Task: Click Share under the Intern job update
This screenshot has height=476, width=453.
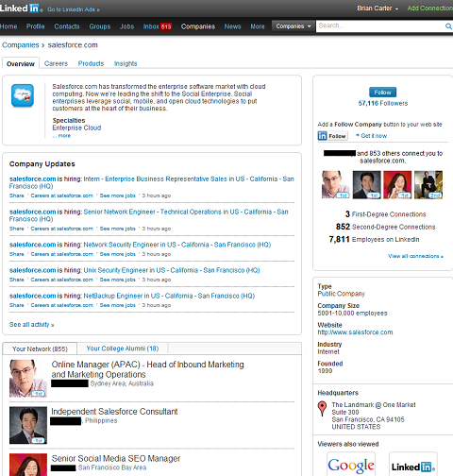Action: pos(17,195)
